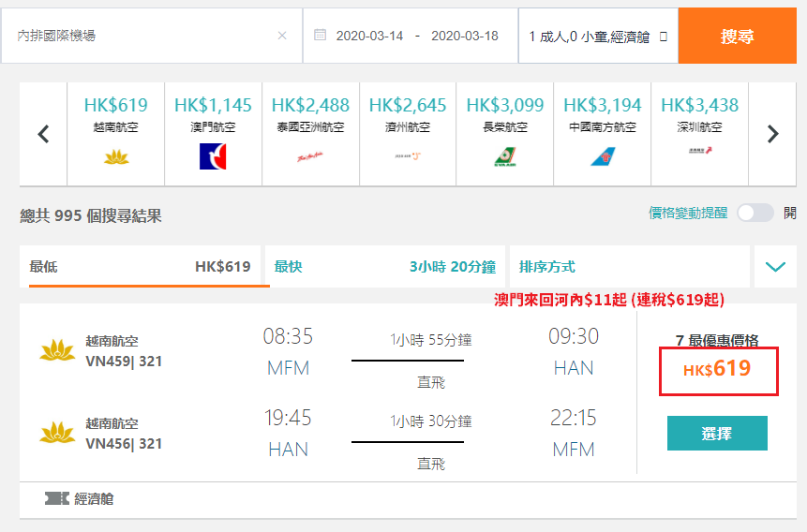Select the 澳門航空 Air Macau logo

pyautogui.click(x=213, y=156)
